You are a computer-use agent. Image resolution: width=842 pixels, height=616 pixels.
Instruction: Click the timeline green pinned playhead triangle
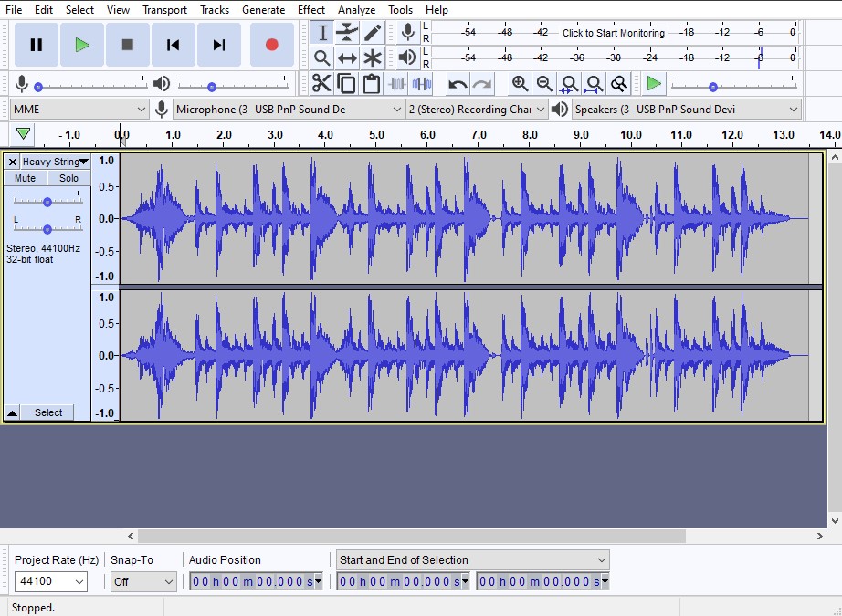point(23,133)
